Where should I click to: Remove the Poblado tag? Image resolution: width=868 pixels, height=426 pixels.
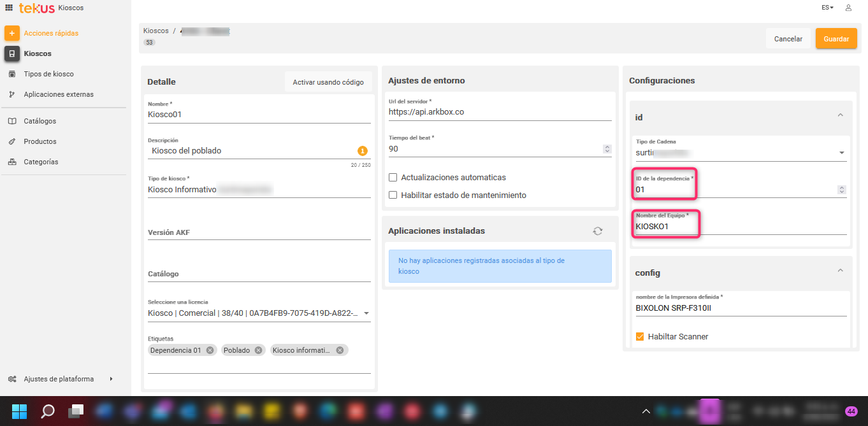[x=258, y=350]
